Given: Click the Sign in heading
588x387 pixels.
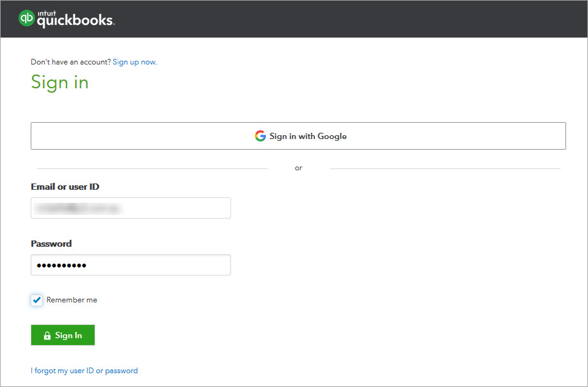Looking at the screenshot, I should [59, 82].
